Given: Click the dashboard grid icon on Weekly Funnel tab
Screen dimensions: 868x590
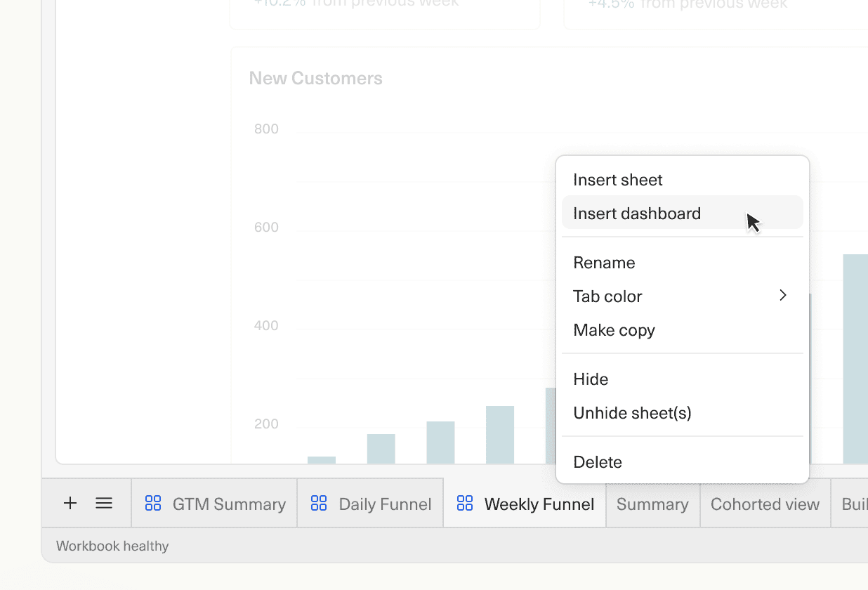Looking at the screenshot, I should coord(465,503).
